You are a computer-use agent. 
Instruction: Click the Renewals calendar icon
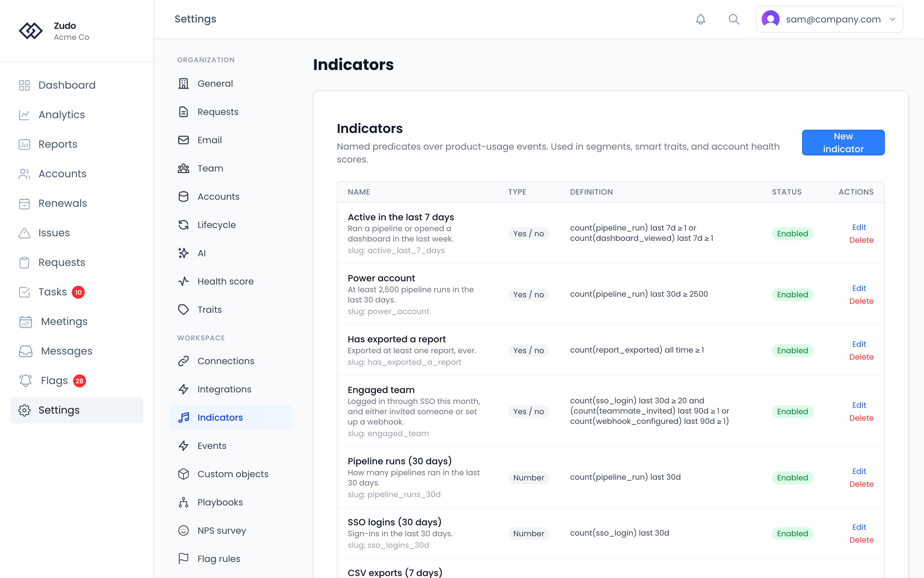pos(24,203)
